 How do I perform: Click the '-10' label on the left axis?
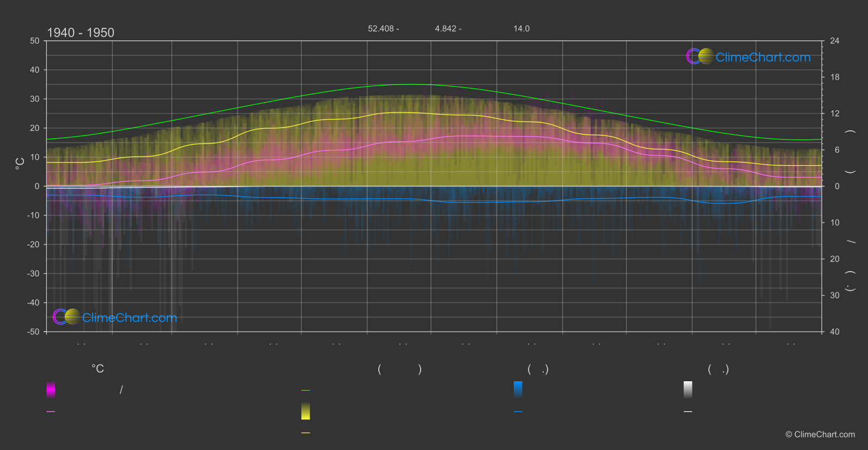(34, 215)
